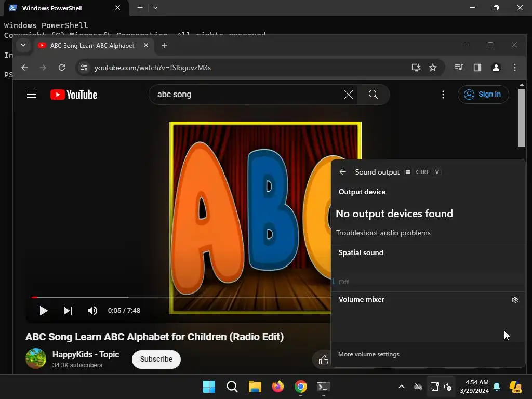The height and width of the screenshot is (399, 532).
Task: Open Chrome side panel
Action: click(477, 68)
